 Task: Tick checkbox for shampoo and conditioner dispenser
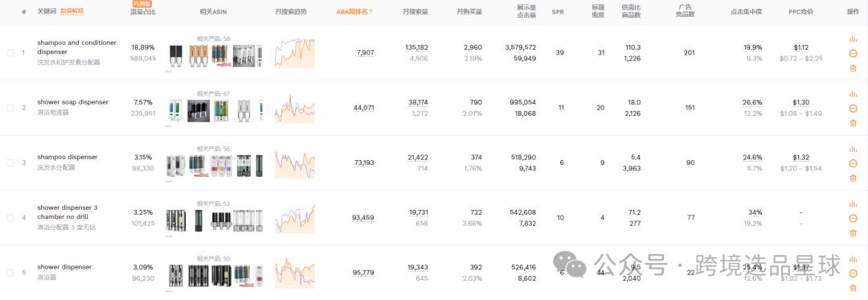(x=10, y=53)
